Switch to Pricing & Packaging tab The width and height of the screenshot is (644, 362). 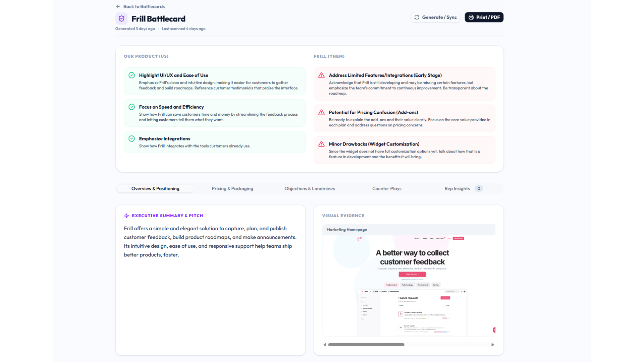[232, 189]
